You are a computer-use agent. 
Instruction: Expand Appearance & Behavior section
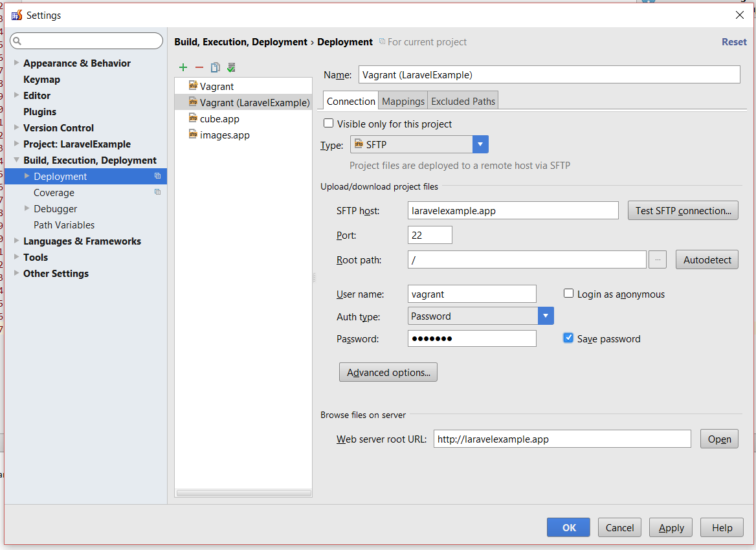pyautogui.click(x=16, y=63)
